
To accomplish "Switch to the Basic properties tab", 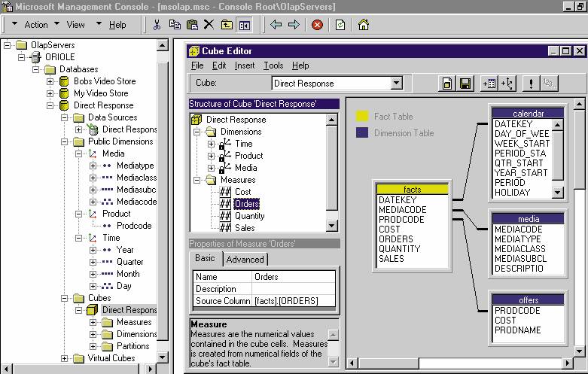I will [x=205, y=258].
